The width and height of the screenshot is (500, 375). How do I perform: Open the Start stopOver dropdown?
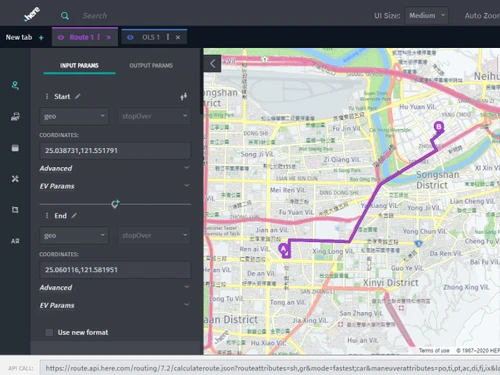[154, 116]
